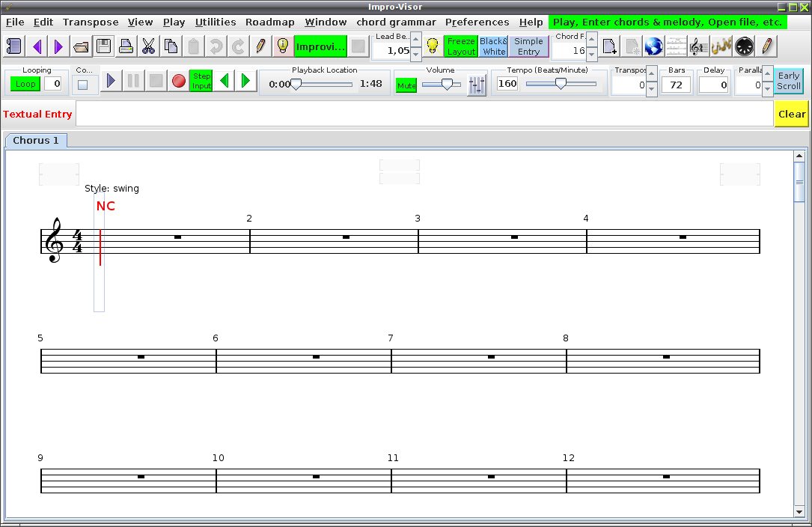Select the Chorus 1 tab
The width and height of the screenshot is (812, 527).
(36, 141)
